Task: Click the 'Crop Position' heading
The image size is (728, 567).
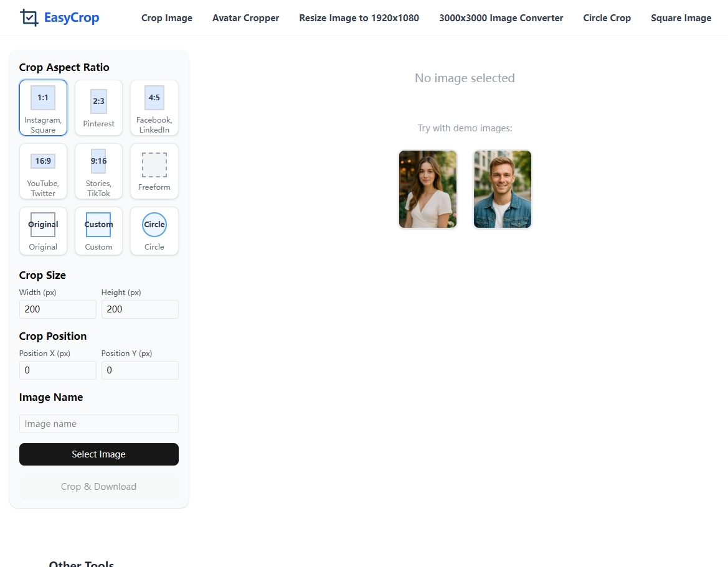Action: pyautogui.click(x=52, y=336)
